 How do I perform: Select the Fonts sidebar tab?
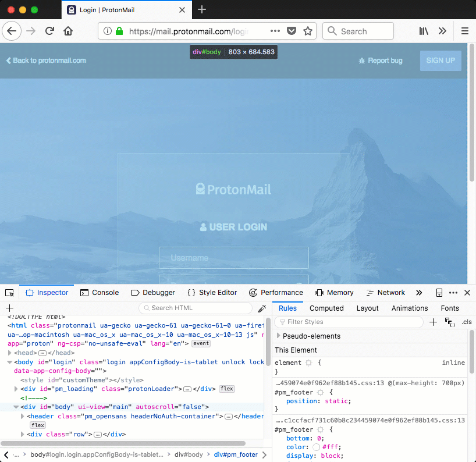coord(450,308)
